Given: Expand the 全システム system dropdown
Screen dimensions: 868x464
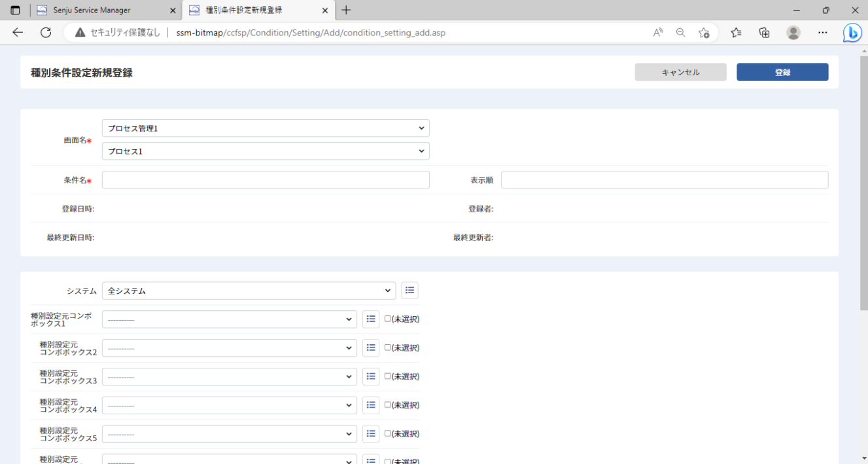Looking at the screenshot, I should 249,291.
